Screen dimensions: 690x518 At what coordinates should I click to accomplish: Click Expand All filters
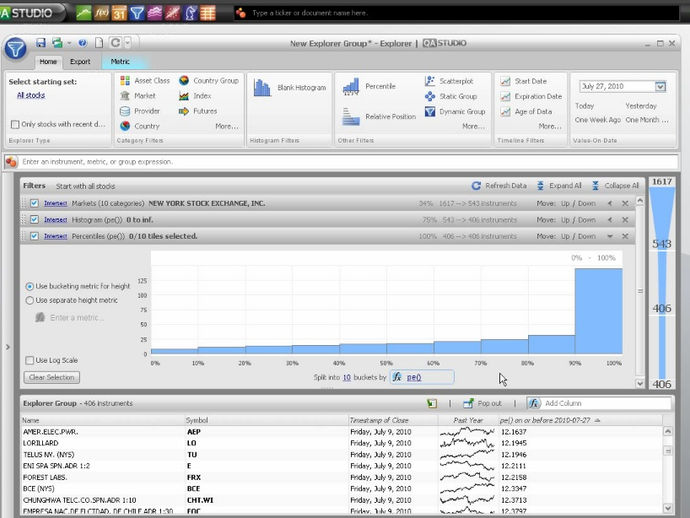tap(559, 186)
